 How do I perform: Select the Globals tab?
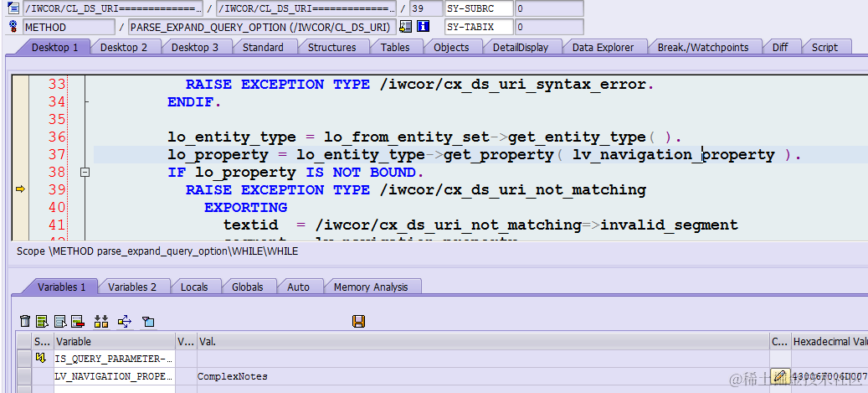(x=248, y=287)
